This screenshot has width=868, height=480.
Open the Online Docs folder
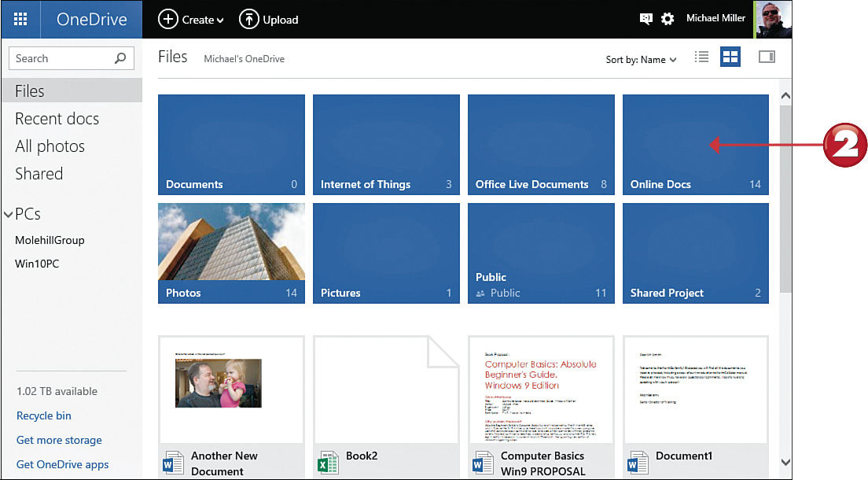[696, 145]
